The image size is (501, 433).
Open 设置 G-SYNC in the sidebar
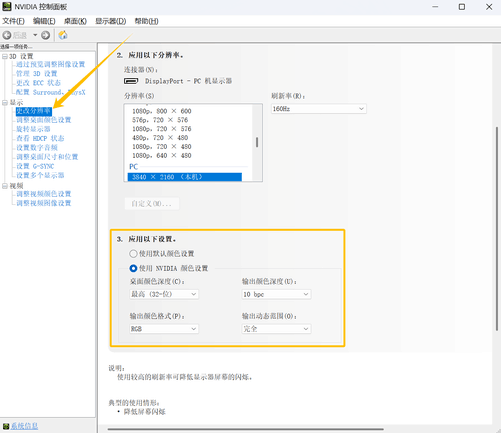(35, 166)
